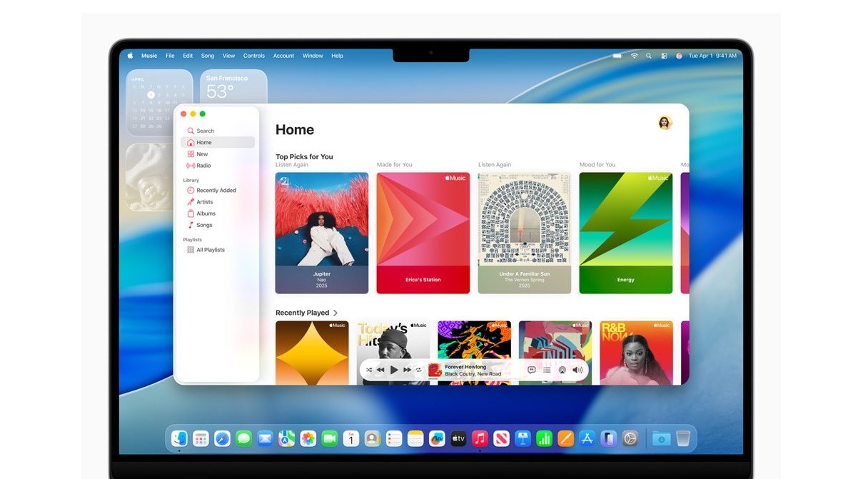
Task: Click the Search field in sidebar
Action: tap(205, 131)
